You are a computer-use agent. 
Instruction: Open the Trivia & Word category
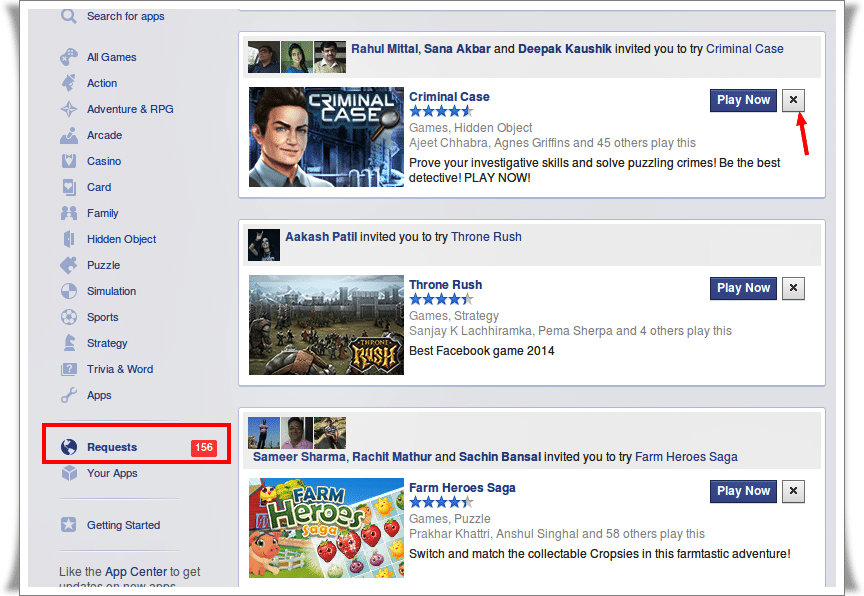pyautogui.click(x=120, y=369)
